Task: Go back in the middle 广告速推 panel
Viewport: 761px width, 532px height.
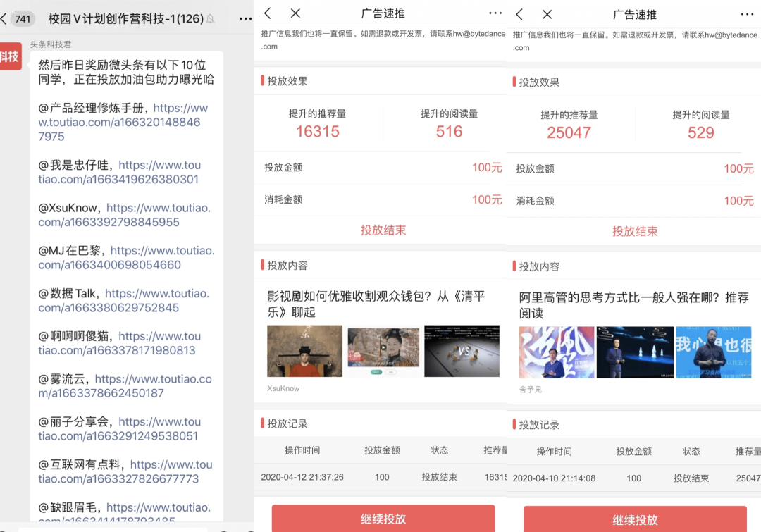Action: [268, 13]
